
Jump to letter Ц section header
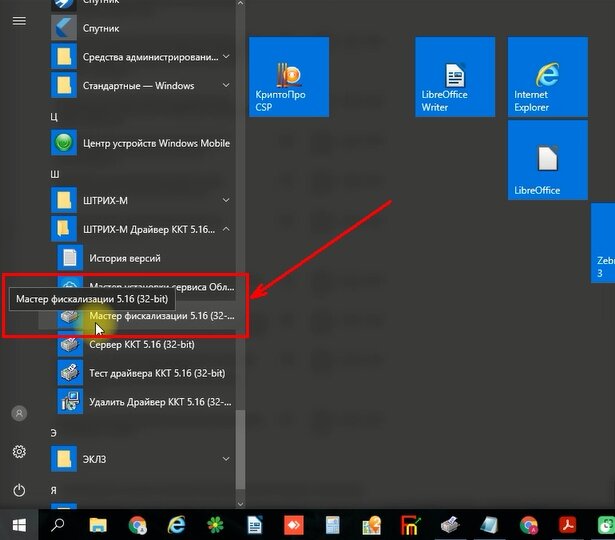point(54,117)
